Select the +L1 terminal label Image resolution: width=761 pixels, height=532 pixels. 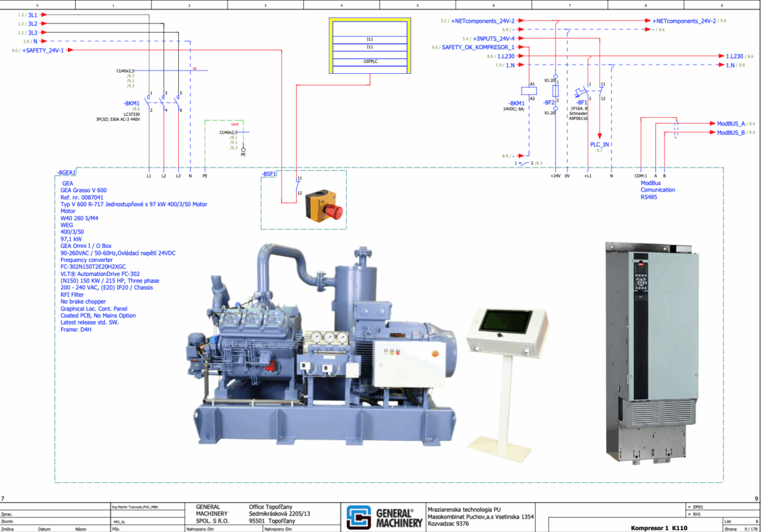[588, 176]
